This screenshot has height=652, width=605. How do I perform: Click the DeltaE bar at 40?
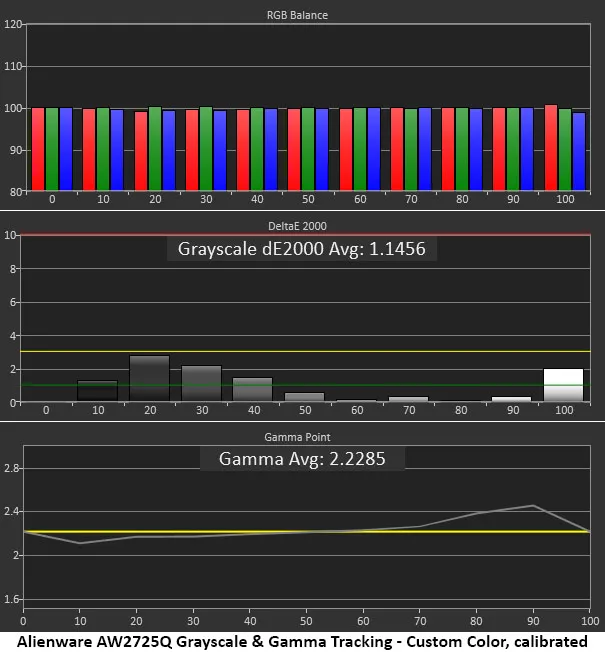coord(252,389)
